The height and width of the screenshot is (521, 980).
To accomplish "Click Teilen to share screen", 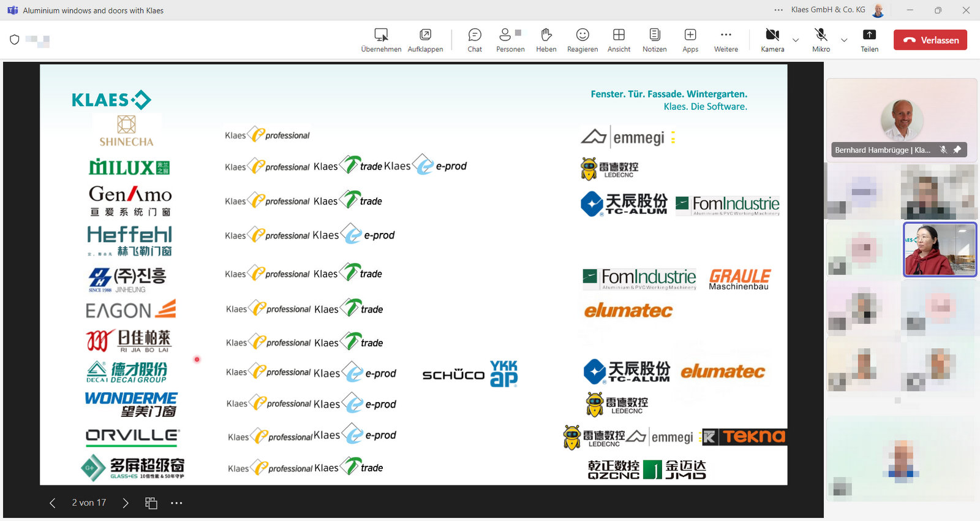I will coord(869,40).
